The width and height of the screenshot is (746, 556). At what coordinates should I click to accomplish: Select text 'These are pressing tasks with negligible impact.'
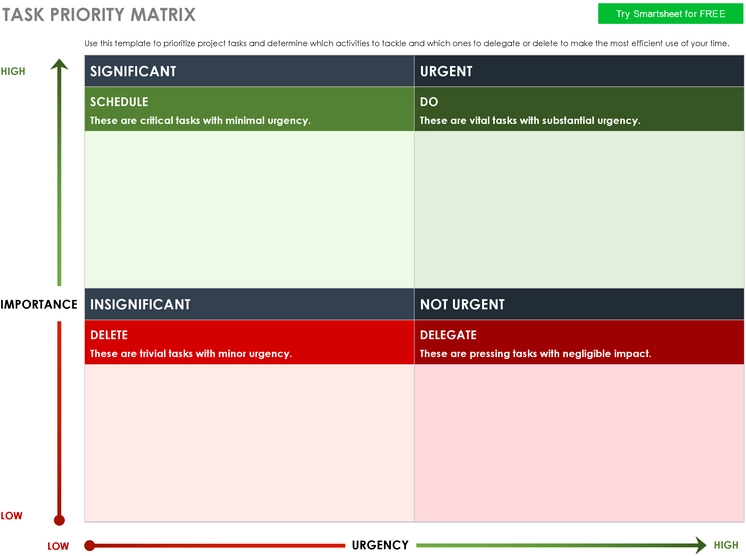point(535,353)
